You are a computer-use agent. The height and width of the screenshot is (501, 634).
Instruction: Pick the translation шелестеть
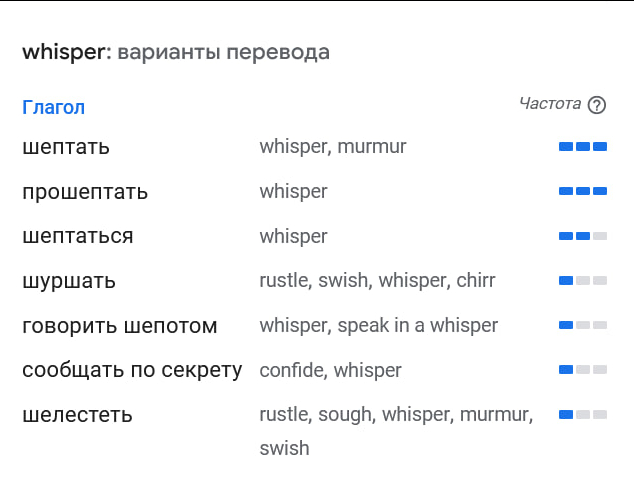click(77, 415)
